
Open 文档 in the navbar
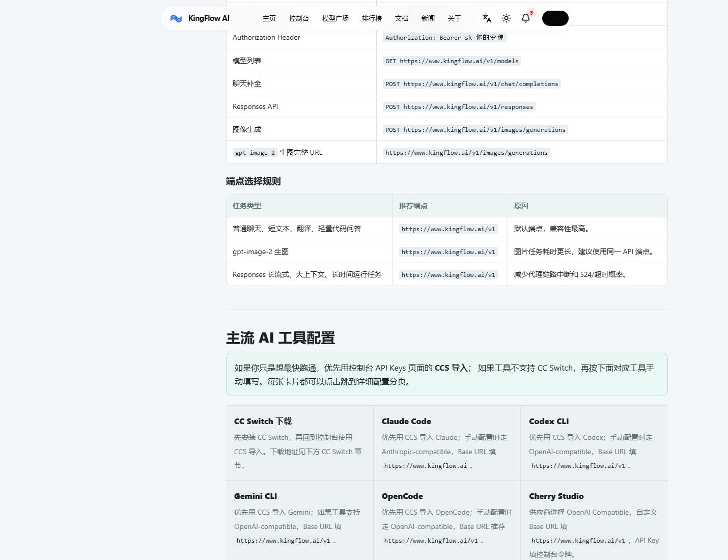[402, 18]
